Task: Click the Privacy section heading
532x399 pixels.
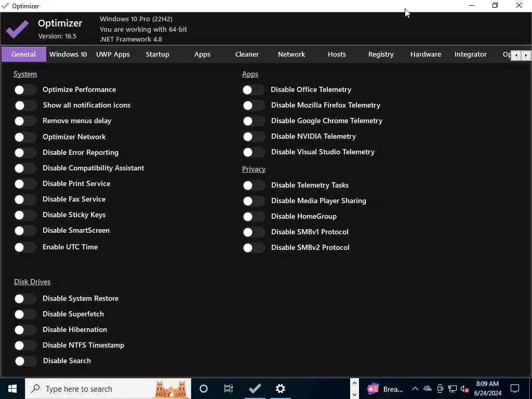Action: tap(254, 169)
